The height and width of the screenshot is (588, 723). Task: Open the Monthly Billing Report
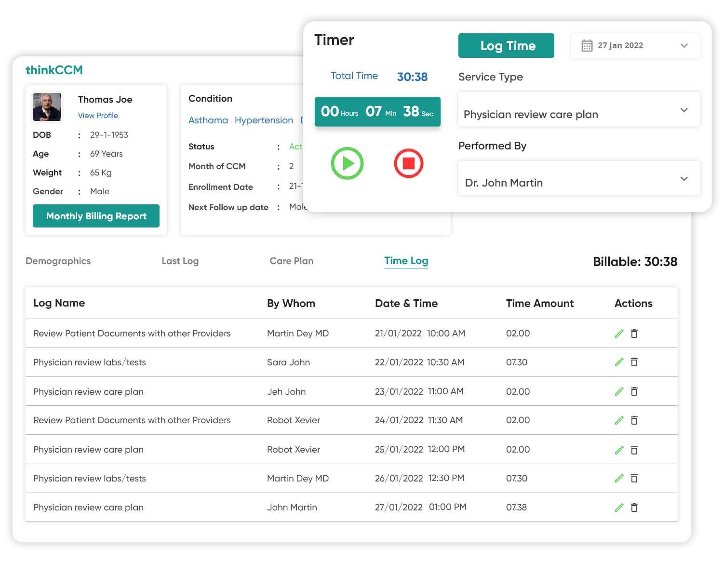96,216
